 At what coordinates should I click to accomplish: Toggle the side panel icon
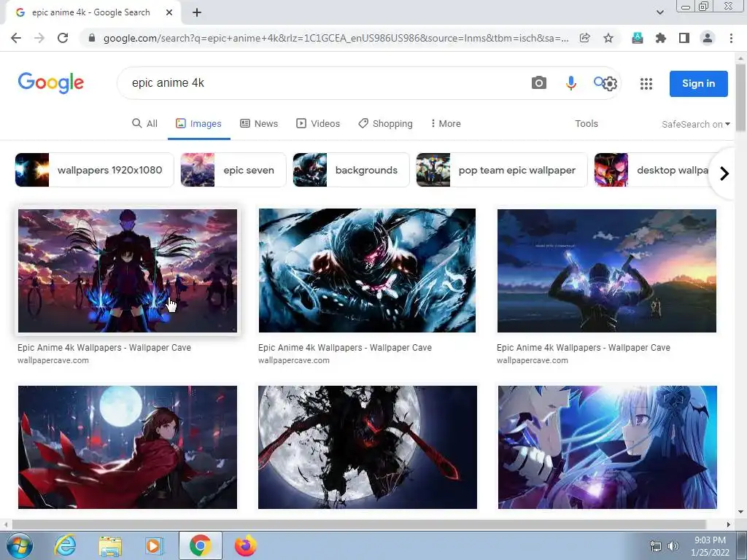click(684, 38)
